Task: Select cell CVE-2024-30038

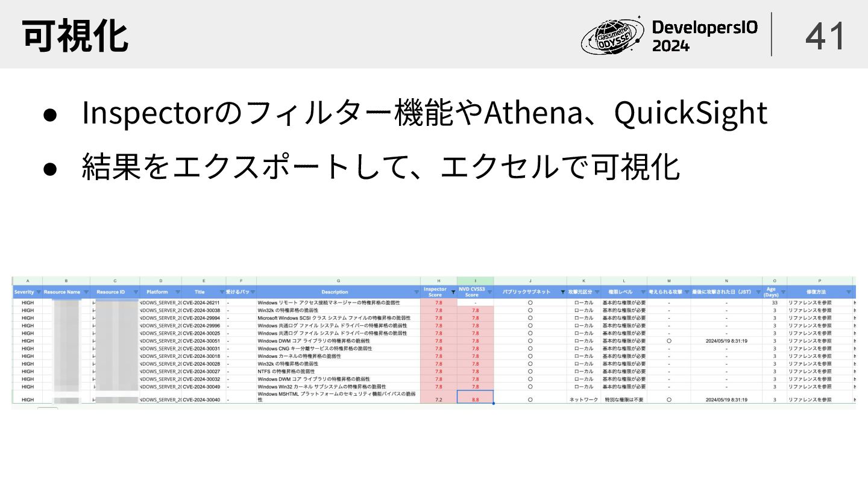Action: (204, 310)
